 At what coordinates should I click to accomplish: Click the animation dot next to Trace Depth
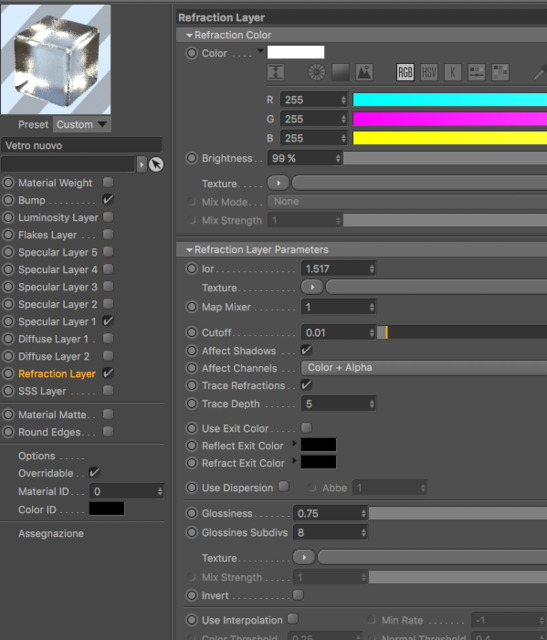tap(191, 404)
